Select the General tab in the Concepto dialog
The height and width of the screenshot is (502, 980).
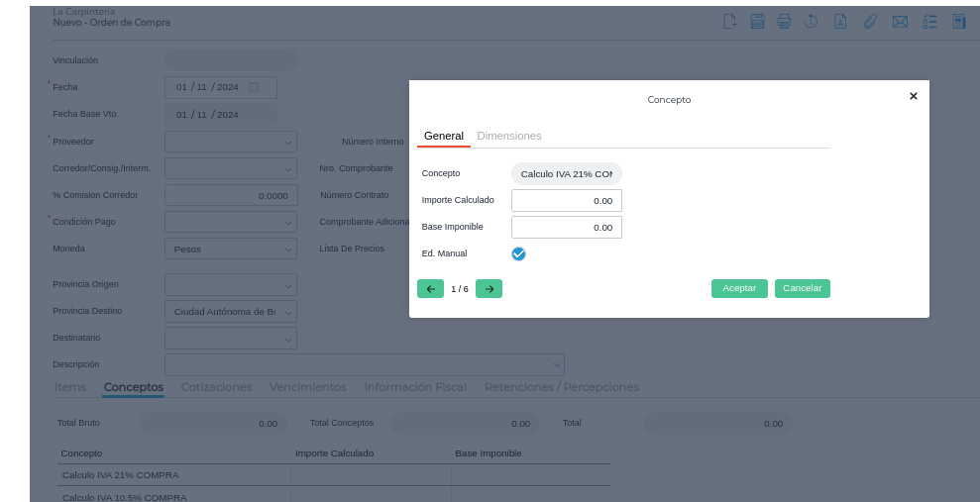[444, 136]
